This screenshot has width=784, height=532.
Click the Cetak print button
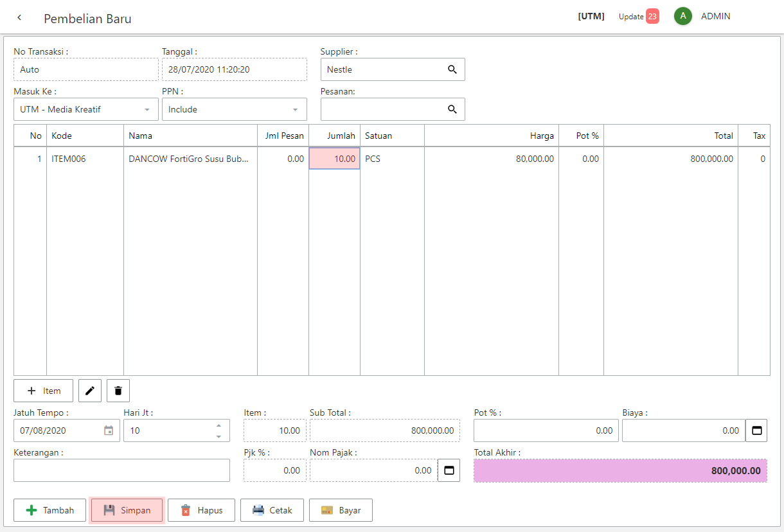click(x=272, y=510)
